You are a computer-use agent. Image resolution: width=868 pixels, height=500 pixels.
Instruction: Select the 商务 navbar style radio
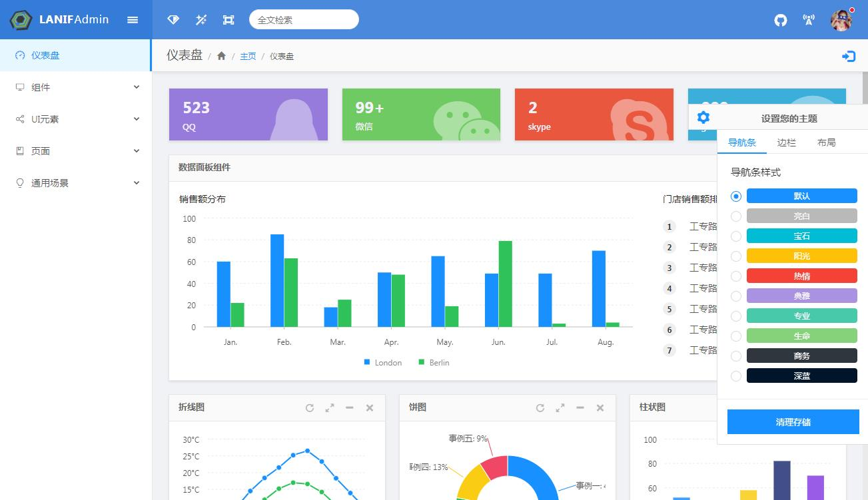736,356
